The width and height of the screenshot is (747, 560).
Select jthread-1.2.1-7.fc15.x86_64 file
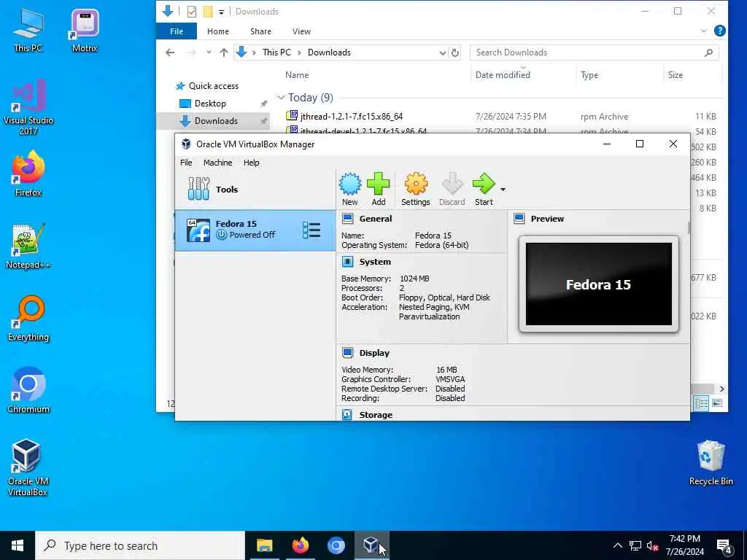click(351, 116)
